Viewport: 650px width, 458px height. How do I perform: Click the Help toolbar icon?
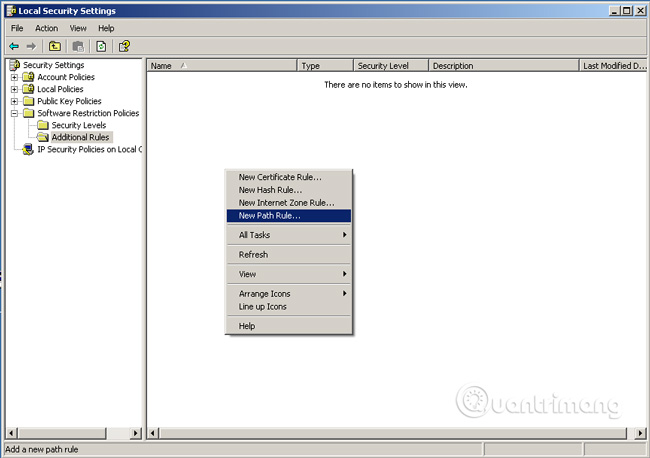(x=125, y=46)
